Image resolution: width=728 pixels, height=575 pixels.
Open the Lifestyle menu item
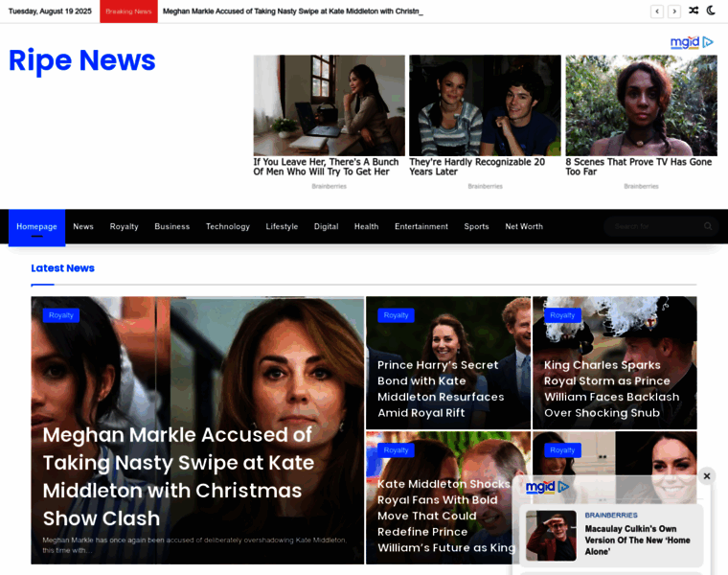282,227
